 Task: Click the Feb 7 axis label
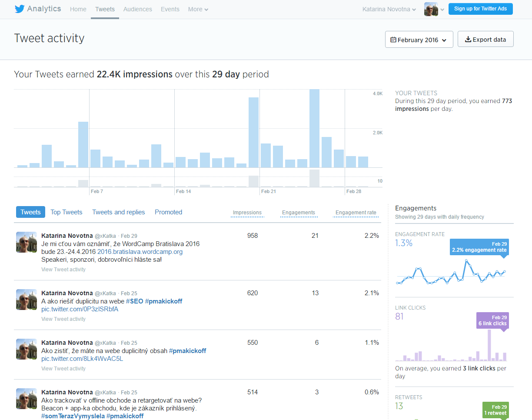tap(96, 191)
